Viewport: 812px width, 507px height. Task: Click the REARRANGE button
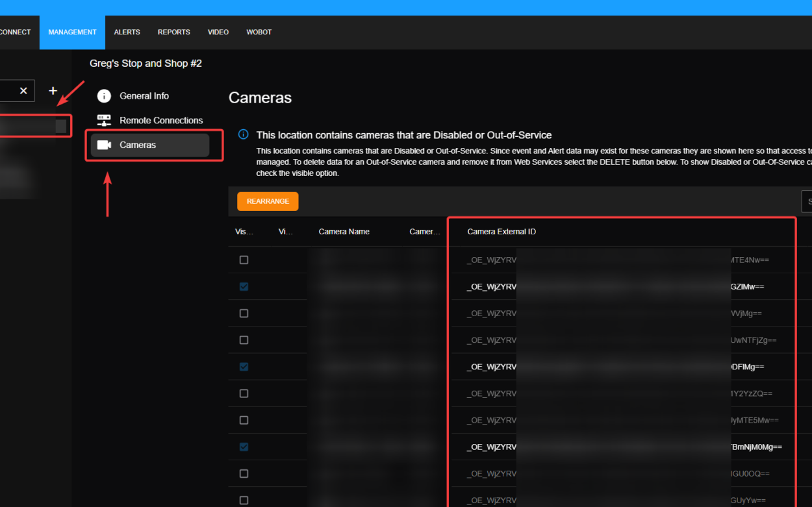pyautogui.click(x=268, y=201)
